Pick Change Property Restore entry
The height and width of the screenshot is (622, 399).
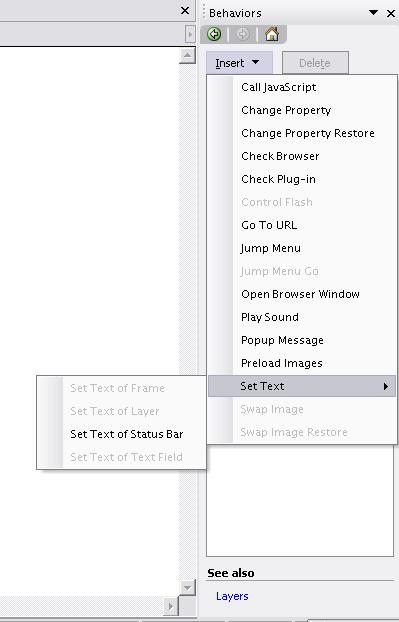(308, 133)
